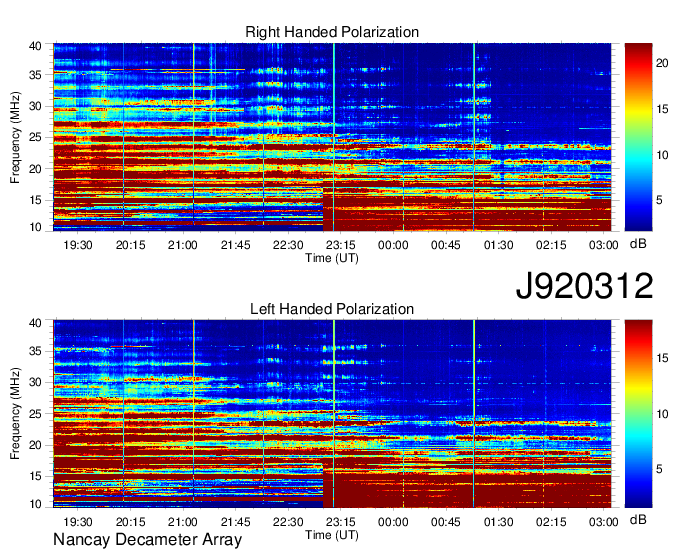The width and height of the screenshot is (680, 552).
Task: Click the 40 MHz frequency tick of the left-handed plot
Action: 35,323
